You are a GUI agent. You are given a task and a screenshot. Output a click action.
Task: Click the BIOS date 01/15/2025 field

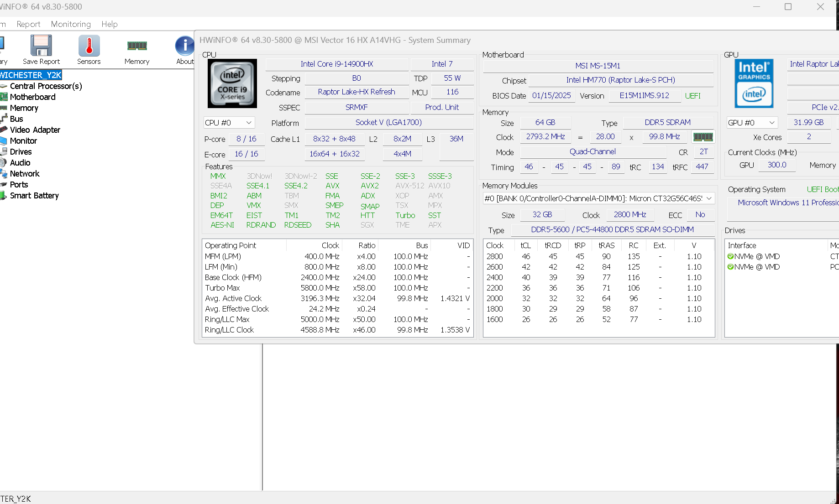click(x=551, y=96)
